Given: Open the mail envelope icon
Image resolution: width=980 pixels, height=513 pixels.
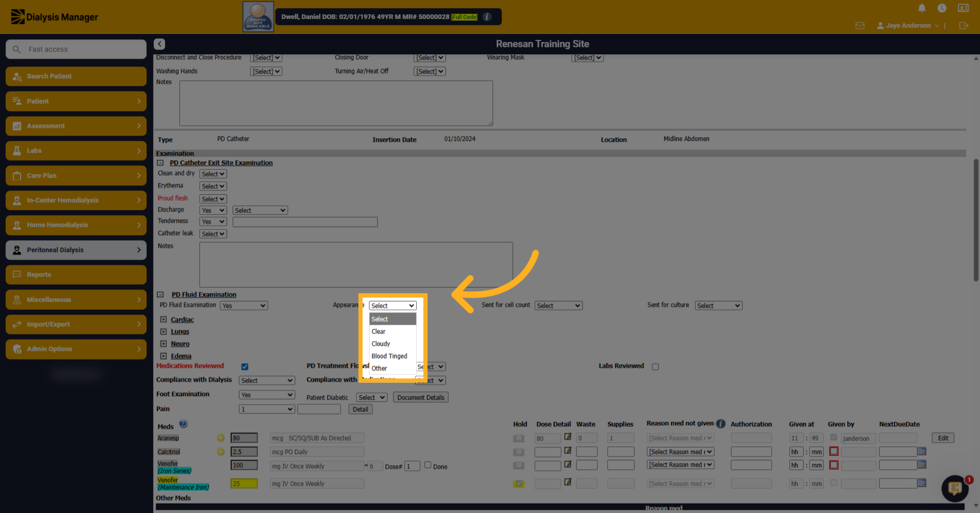Looking at the screenshot, I should (860, 26).
